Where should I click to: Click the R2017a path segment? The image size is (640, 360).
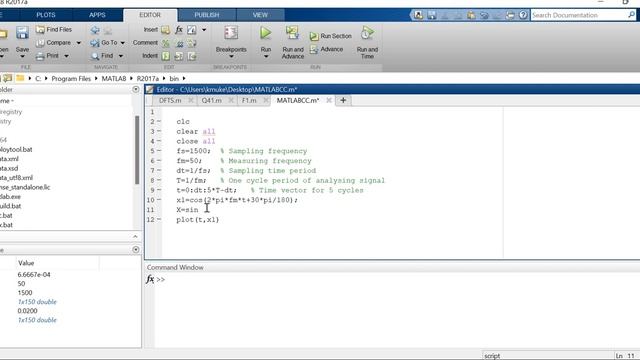(147, 78)
